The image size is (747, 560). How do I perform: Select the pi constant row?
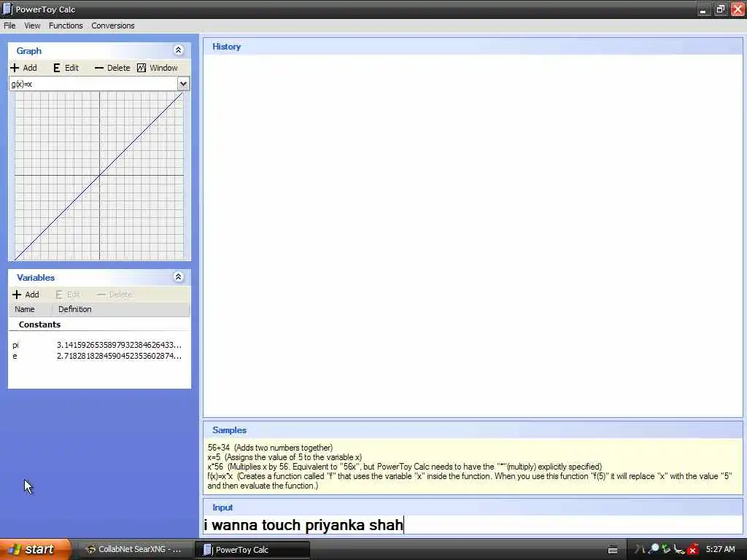[x=99, y=345]
